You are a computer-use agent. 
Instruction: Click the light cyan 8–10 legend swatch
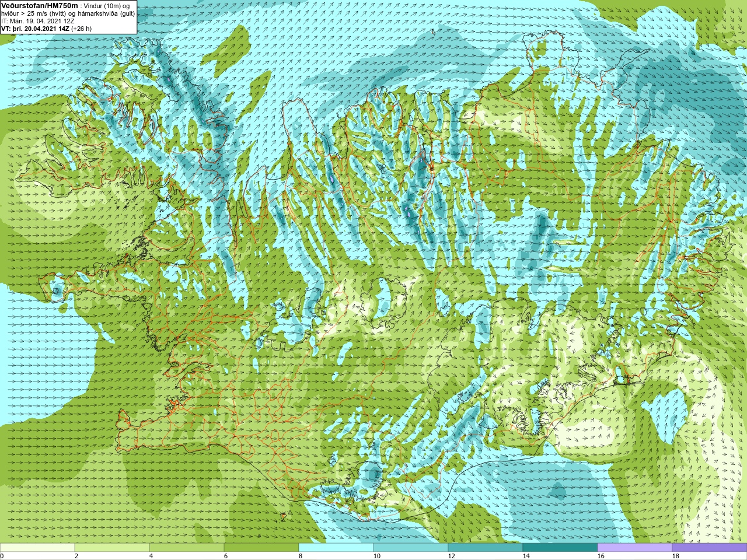(336, 548)
